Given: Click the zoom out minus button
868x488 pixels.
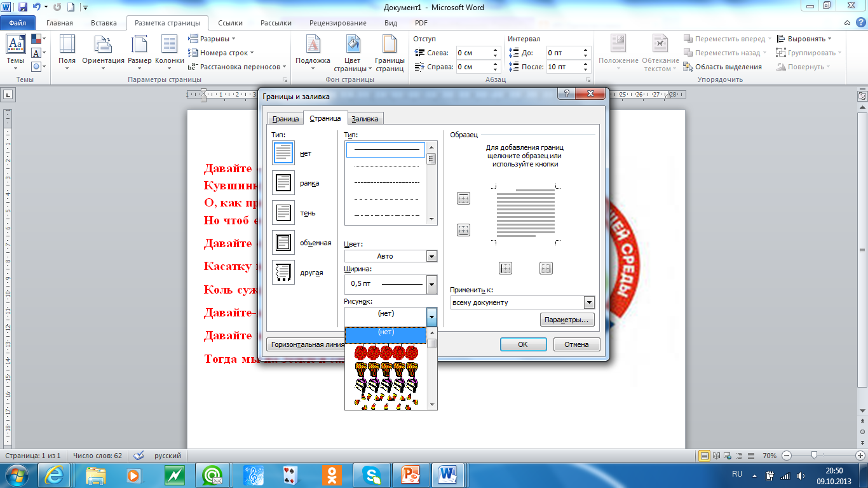Looking at the screenshot, I should coord(787,456).
